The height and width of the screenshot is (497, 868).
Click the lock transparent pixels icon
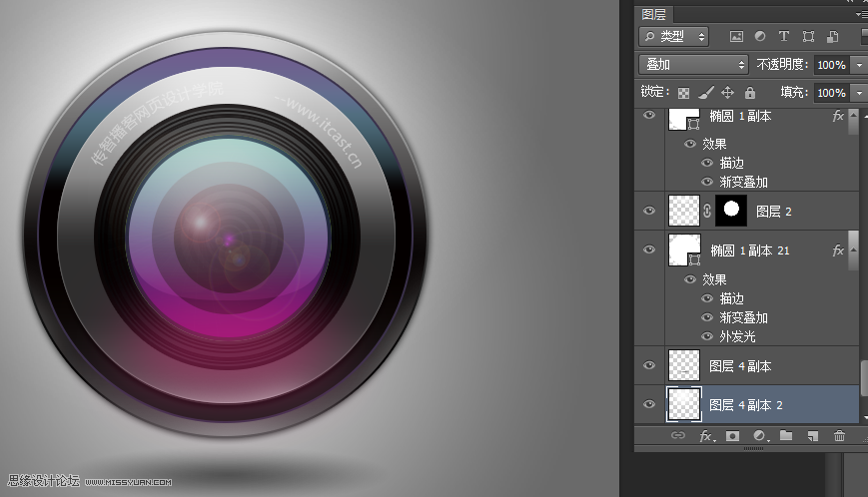(x=684, y=93)
